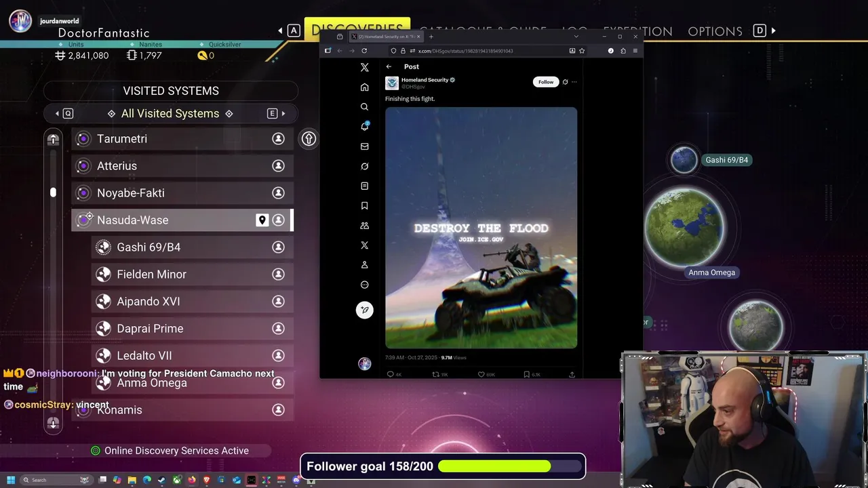868x488 pixels.
Task: Open Firefox from the taskbar
Action: tap(192, 480)
